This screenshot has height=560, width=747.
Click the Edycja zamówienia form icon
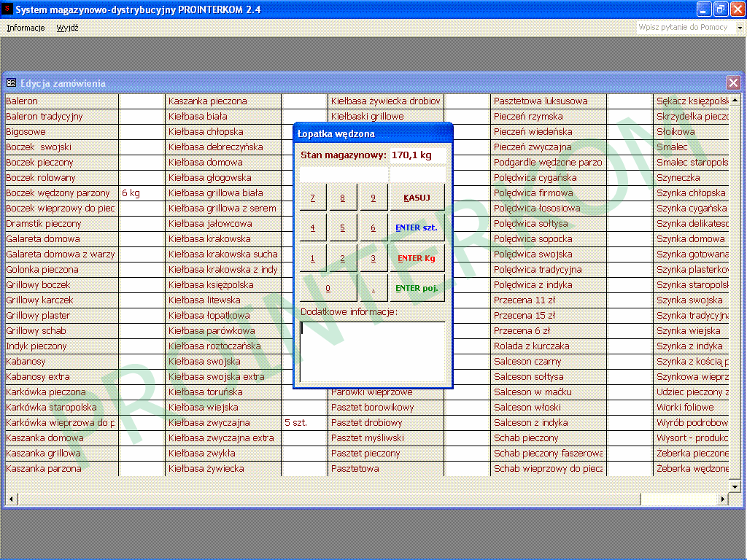pos(11,83)
